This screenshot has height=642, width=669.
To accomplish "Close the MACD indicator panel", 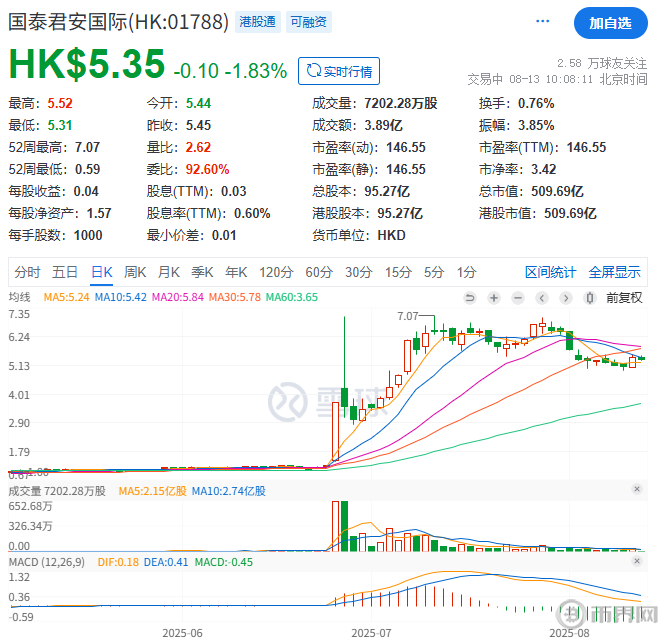I will click(637, 561).
